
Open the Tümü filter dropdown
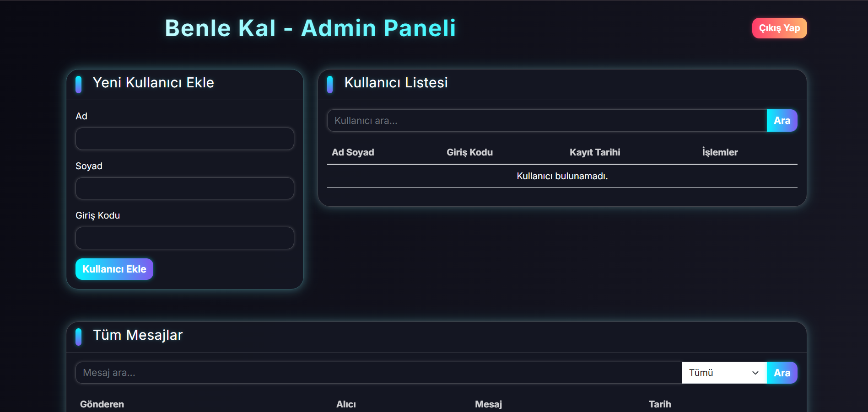(x=724, y=373)
